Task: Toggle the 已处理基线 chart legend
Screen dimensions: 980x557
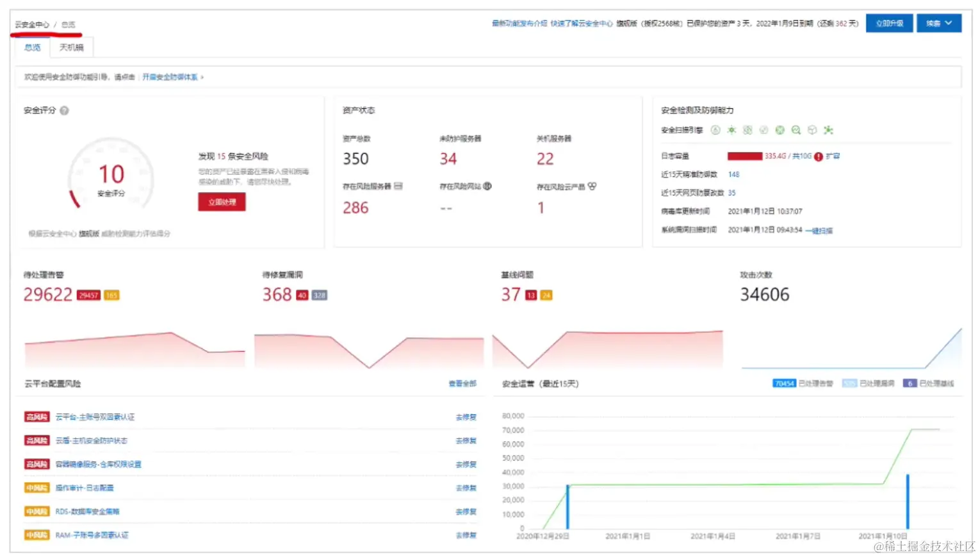Action: coord(928,383)
